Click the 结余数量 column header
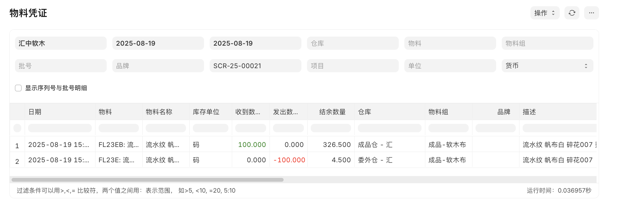The height and width of the screenshot is (207, 644). [332, 112]
